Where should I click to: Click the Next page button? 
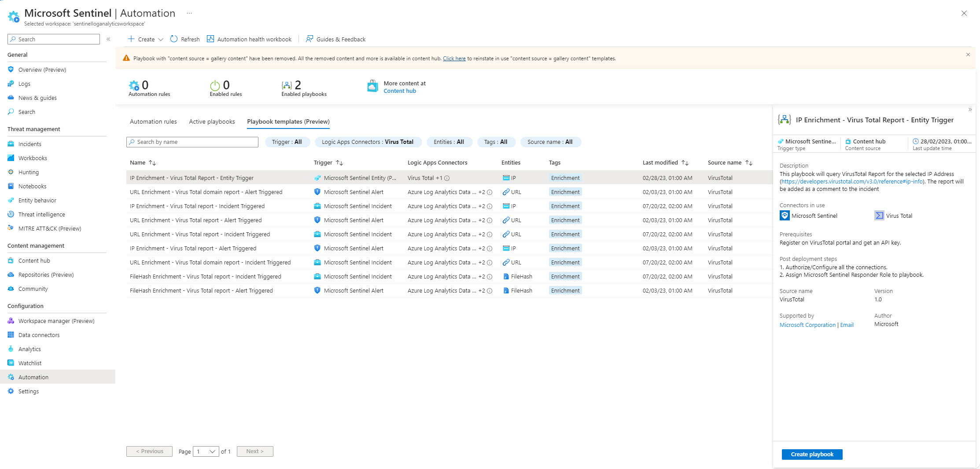tap(255, 451)
